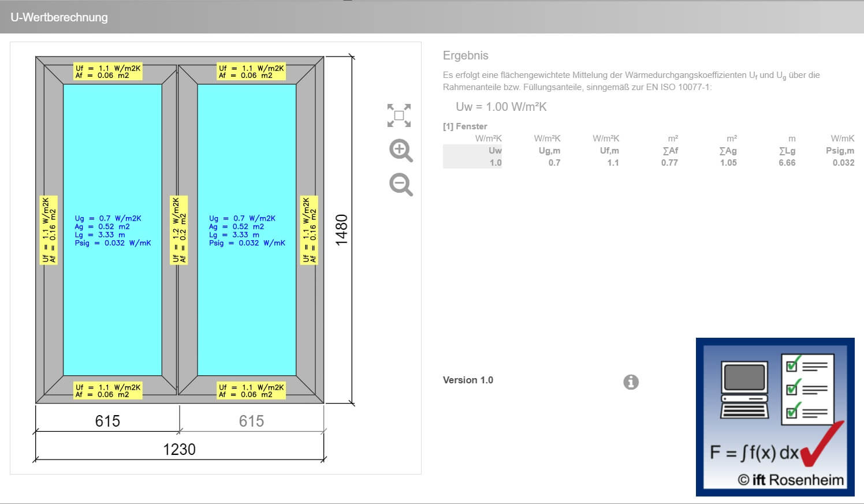Click the fit-to-view icon above the zoom buttons
864x504 pixels.
[399, 115]
